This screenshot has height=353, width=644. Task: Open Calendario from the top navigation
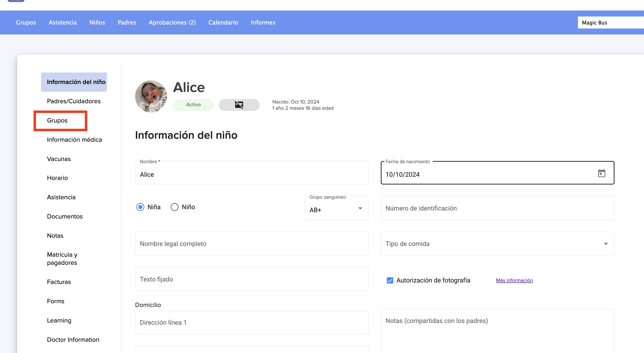point(223,22)
